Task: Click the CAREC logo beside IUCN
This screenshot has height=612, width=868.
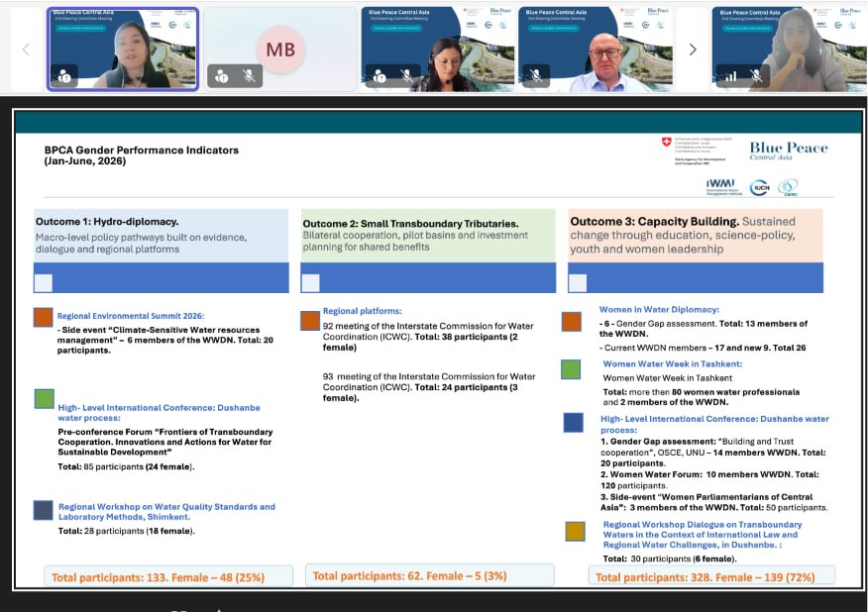Action: (789, 187)
